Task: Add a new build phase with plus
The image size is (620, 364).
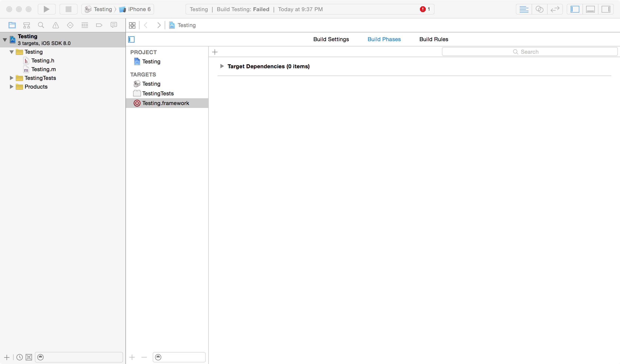Action: (215, 52)
